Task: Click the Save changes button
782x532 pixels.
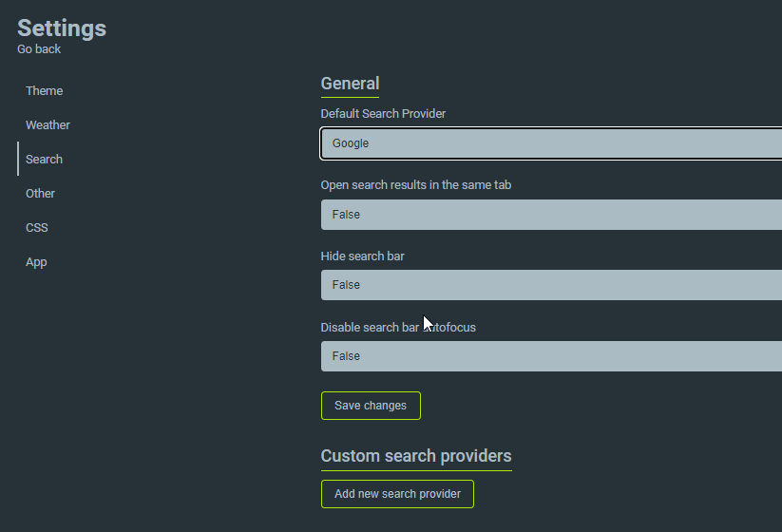Action: coord(371,406)
